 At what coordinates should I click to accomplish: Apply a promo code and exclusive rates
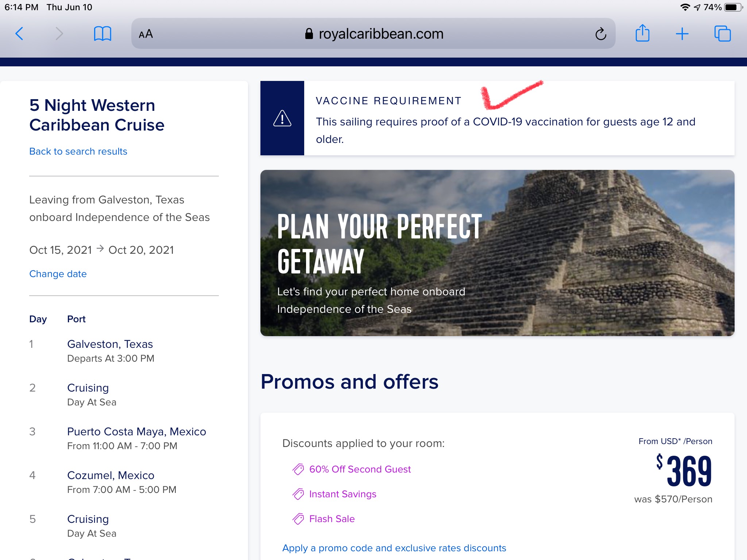[394, 548]
